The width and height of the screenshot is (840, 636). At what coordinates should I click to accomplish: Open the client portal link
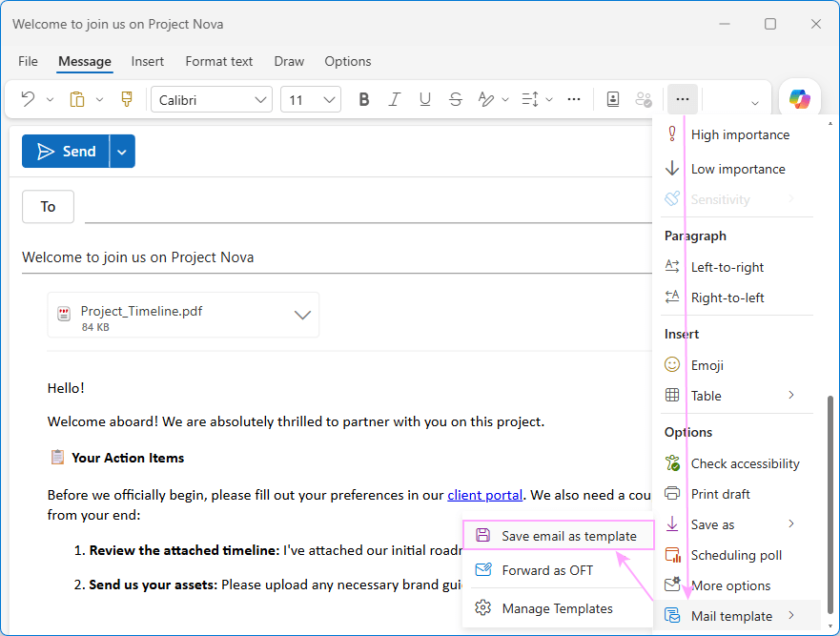[x=484, y=495]
